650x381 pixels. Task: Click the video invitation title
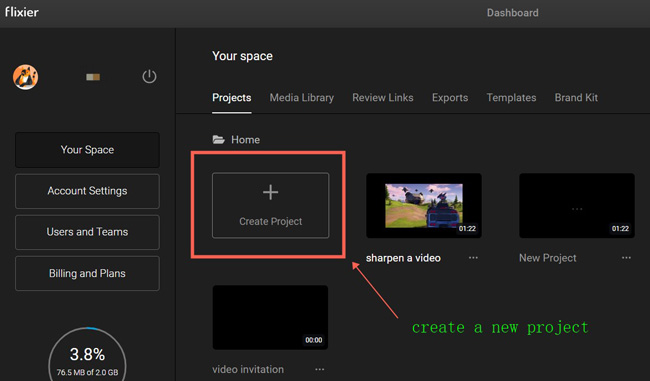248,369
